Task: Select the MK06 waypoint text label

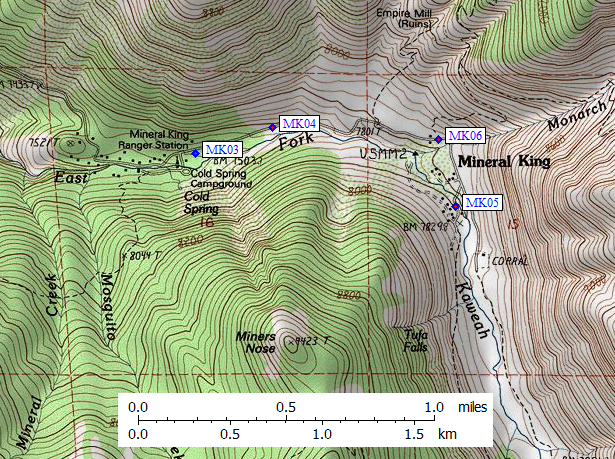Action: [466, 135]
